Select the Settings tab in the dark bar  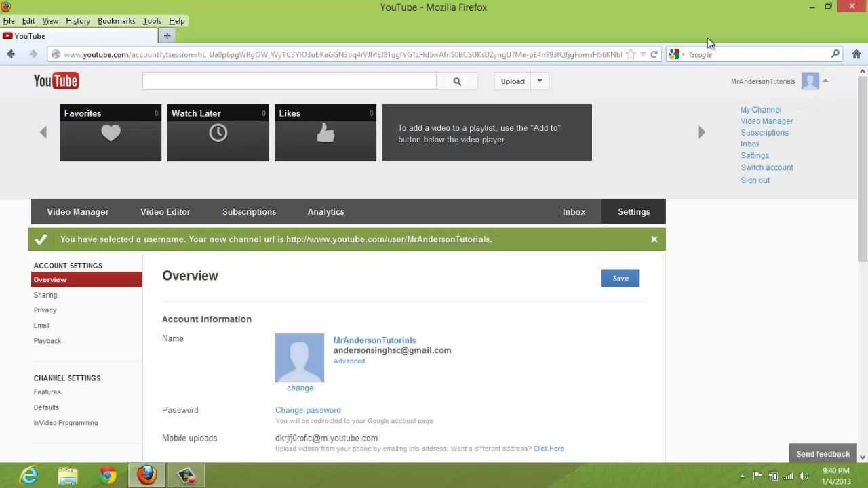click(x=633, y=212)
